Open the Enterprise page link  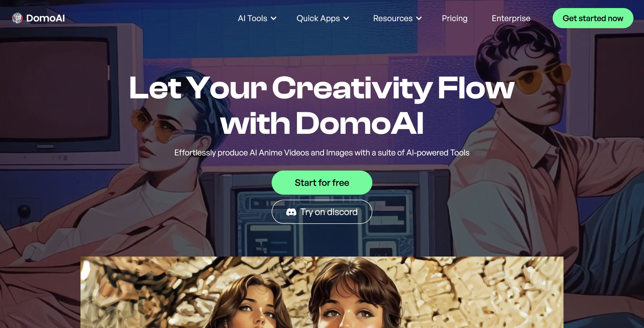tap(511, 18)
